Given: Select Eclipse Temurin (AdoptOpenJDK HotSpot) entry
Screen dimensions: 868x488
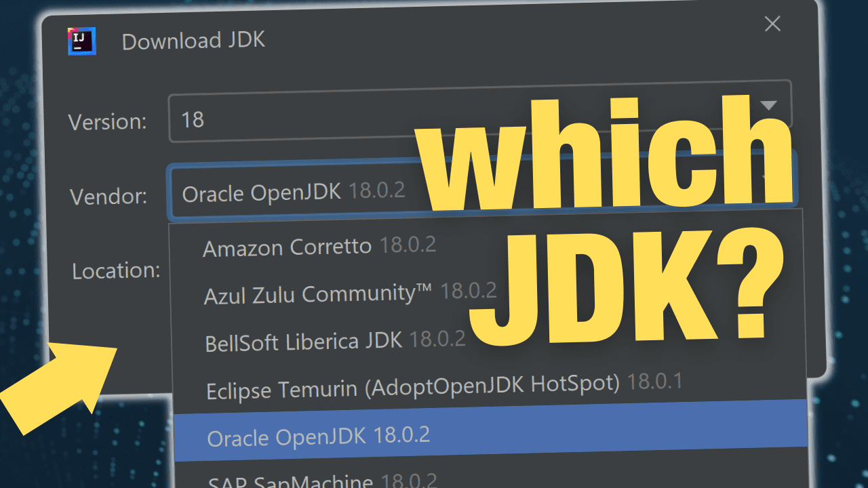Looking at the screenshot, I should coord(412,387).
